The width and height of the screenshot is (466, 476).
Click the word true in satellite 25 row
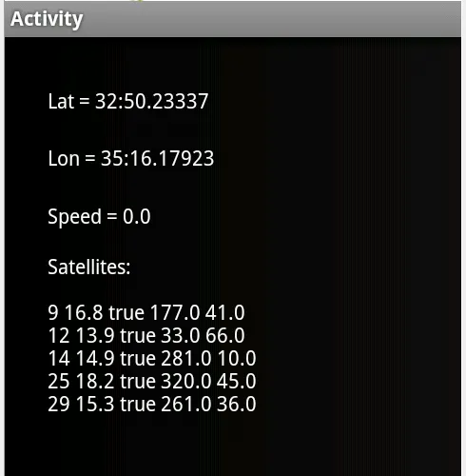pos(138,381)
